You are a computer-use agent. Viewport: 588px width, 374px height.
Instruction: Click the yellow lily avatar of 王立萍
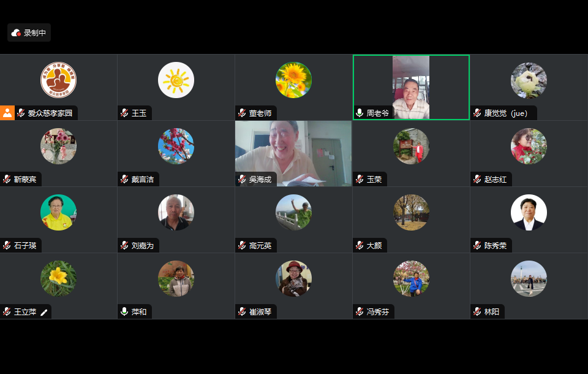(x=59, y=278)
